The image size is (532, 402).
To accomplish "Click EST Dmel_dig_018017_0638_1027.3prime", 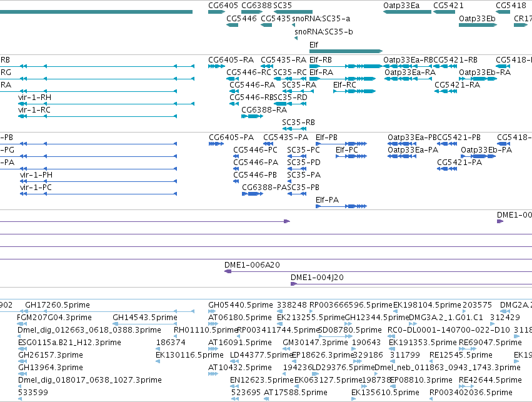I will (x=90, y=380).
